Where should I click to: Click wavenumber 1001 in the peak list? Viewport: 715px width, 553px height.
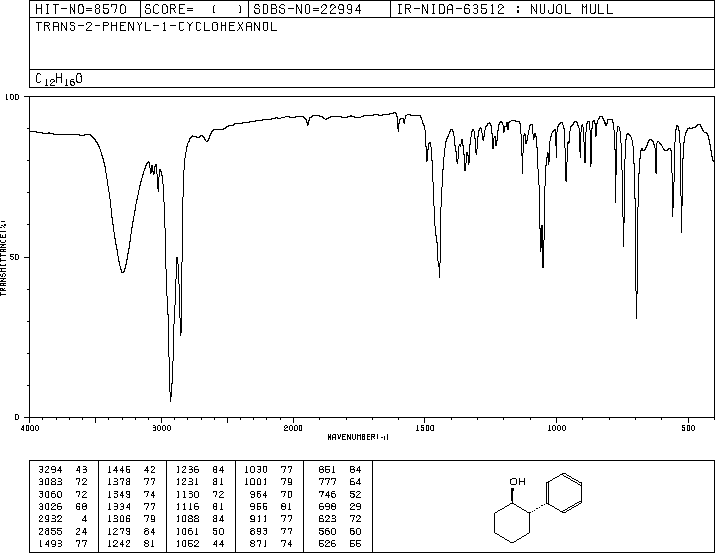256,481
